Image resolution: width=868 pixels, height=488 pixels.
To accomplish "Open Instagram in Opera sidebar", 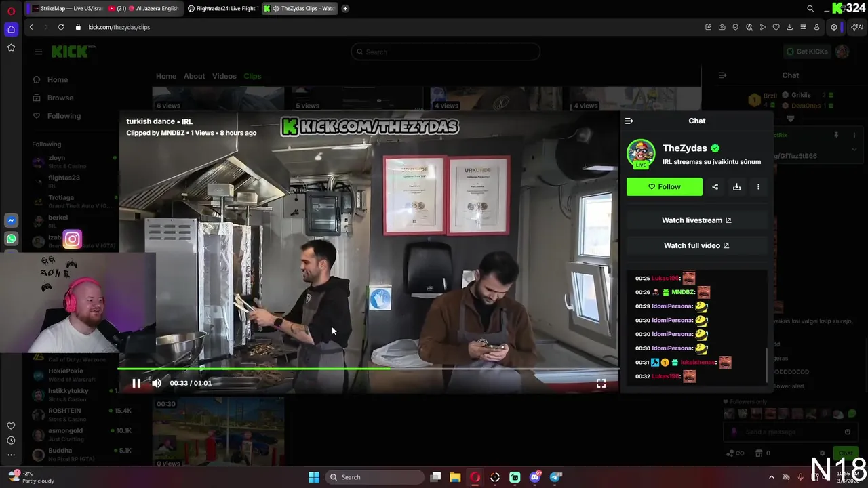I will coord(73,239).
